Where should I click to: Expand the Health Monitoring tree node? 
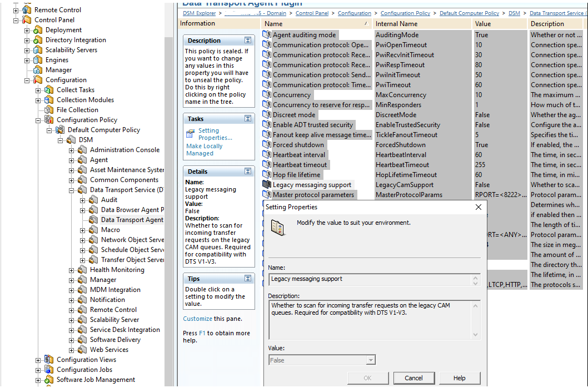[72, 270]
